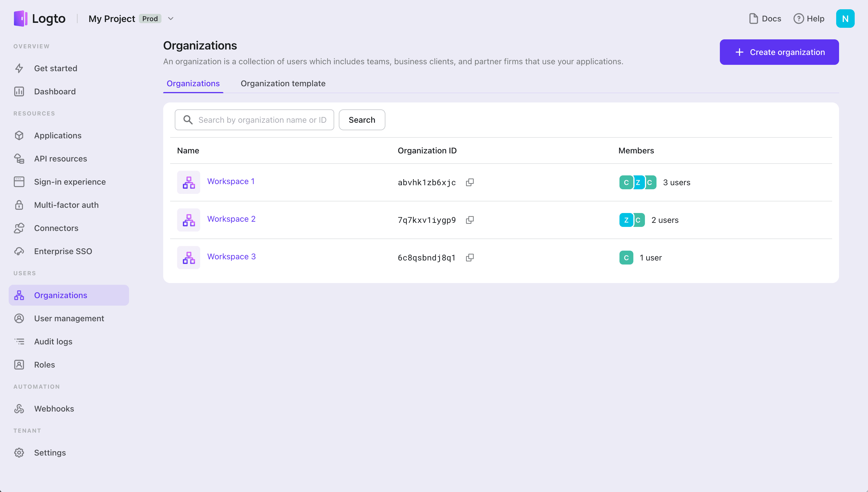The height and width of the screenshot is (492, 868).
Task: Open the Organizations sidebar icon
Action: click(19, 295)
